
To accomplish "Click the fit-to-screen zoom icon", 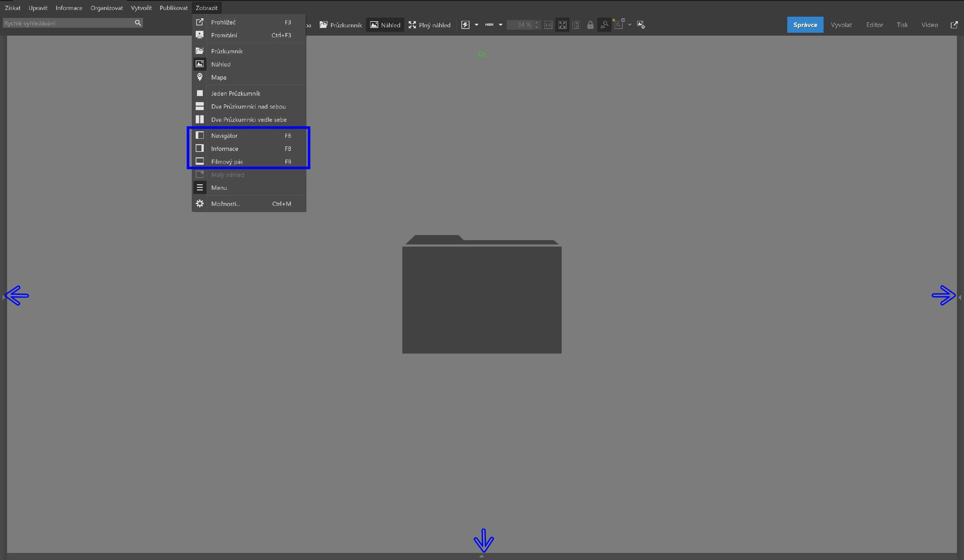I will tap(562, 25).
